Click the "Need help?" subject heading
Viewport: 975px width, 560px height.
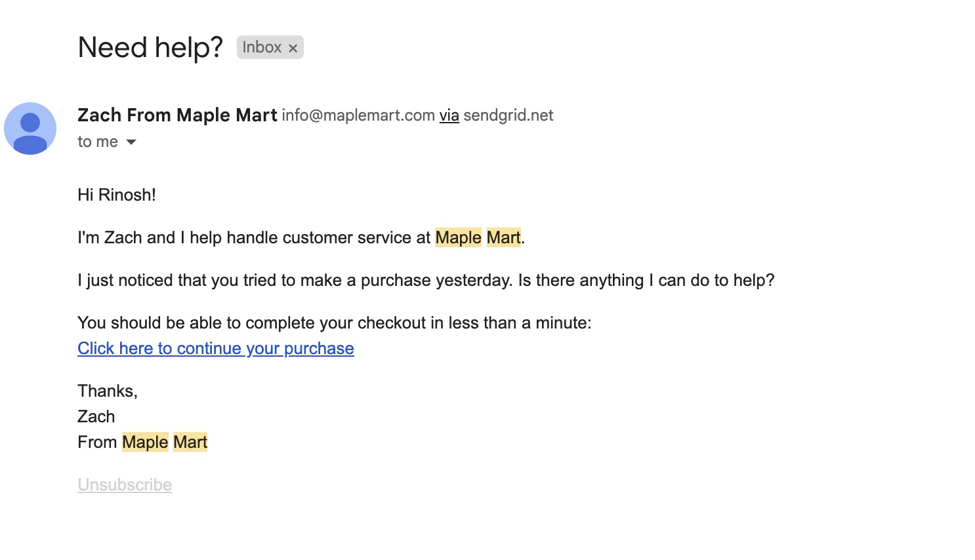click(150, 47)
